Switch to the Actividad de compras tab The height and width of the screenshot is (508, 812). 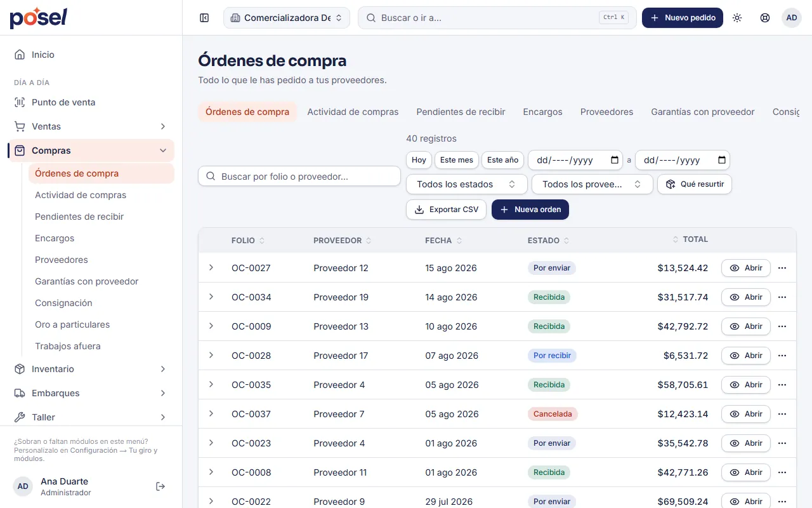tap(353, 112)
